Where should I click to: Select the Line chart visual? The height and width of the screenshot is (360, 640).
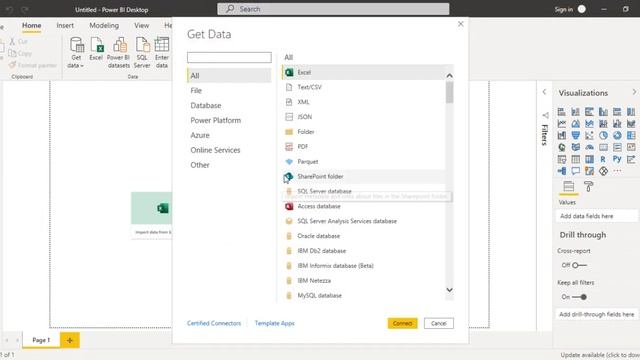coord(562,123)
